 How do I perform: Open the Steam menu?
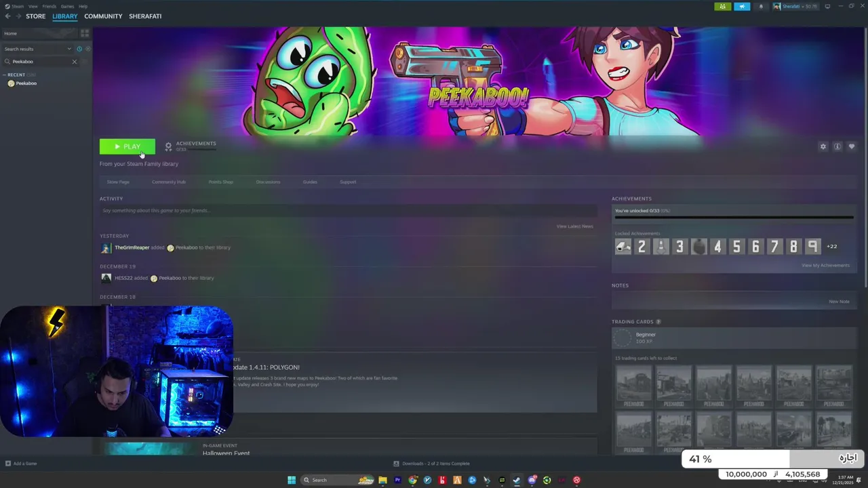pyautogui.click(x=15, y=6)
